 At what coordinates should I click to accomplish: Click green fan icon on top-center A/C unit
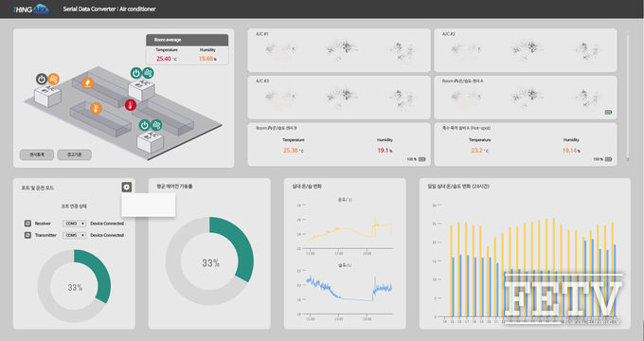[149, 73]
